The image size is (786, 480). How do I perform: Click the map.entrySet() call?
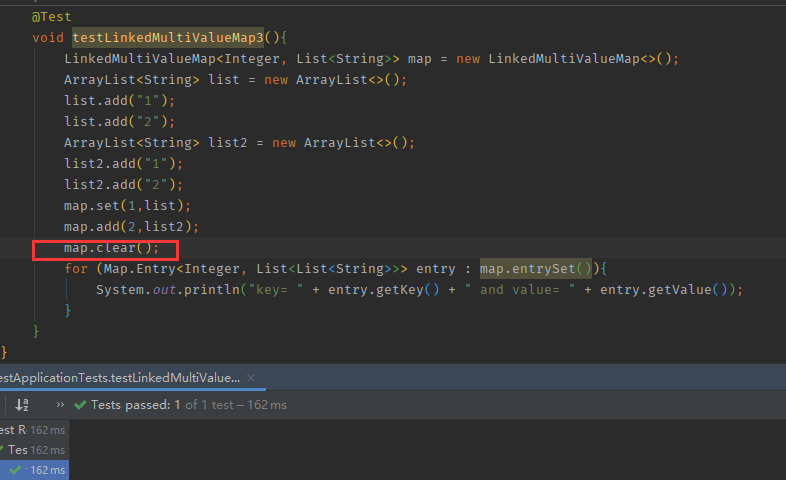[536, 269]
